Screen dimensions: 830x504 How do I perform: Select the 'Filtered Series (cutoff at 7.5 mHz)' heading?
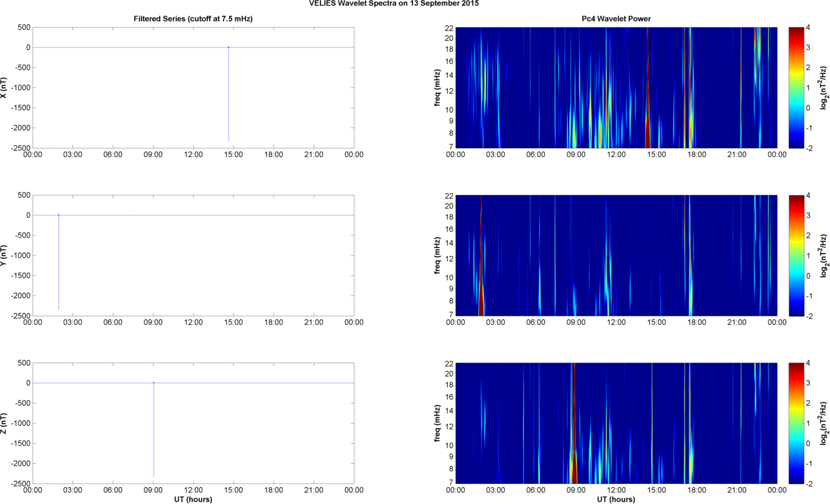point(193,19)
